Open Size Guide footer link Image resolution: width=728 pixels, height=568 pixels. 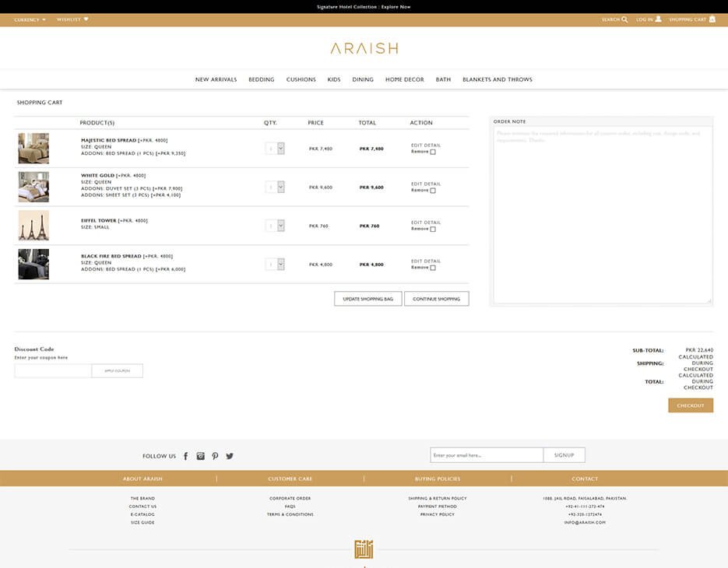coord(142,523)
